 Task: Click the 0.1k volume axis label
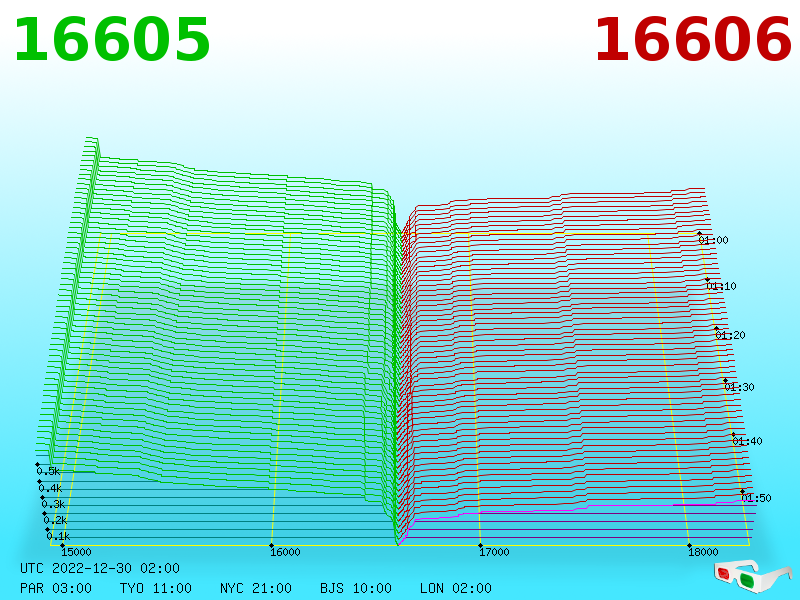[x=58, y=536]
